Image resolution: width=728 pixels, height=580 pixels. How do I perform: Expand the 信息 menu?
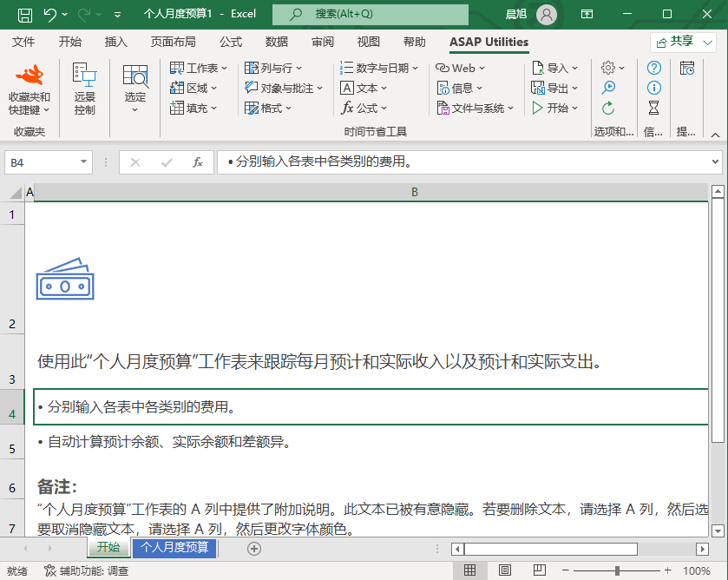tap(460, 89)
